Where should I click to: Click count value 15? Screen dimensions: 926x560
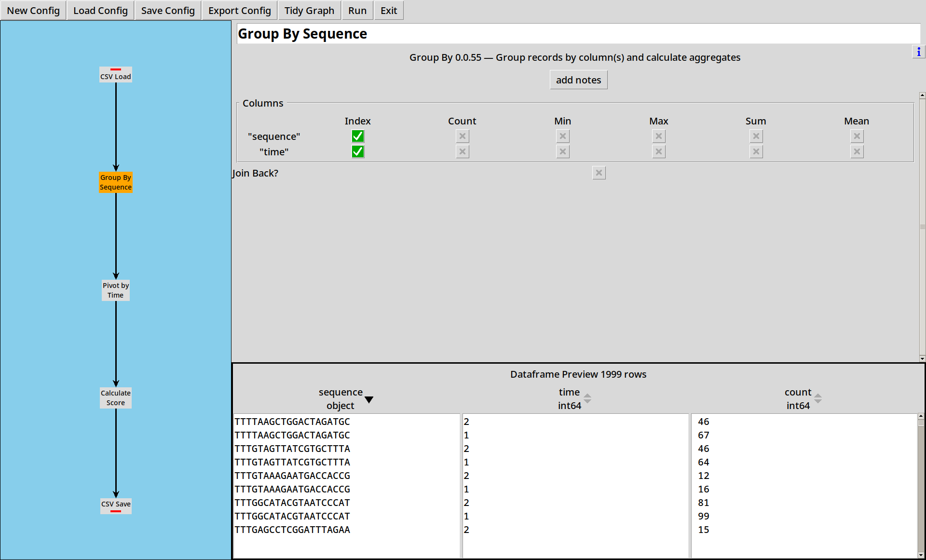pyautogui.click(x=703, y=530)
